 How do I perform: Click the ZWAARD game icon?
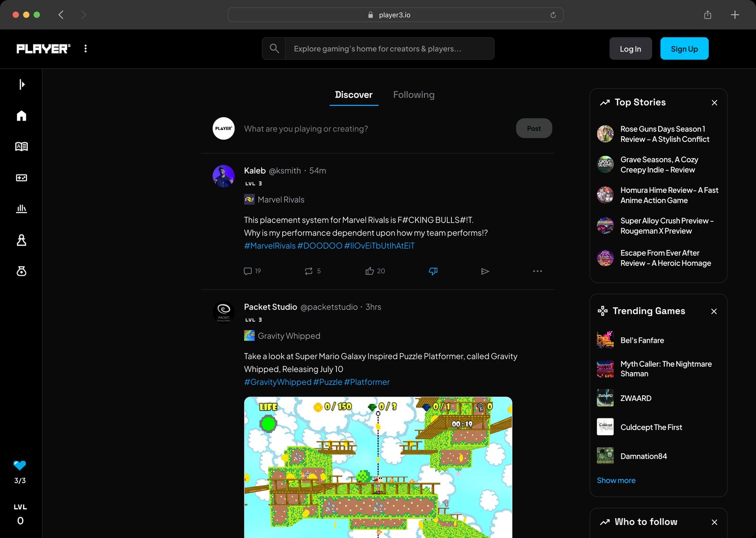(x=605, y=398)
